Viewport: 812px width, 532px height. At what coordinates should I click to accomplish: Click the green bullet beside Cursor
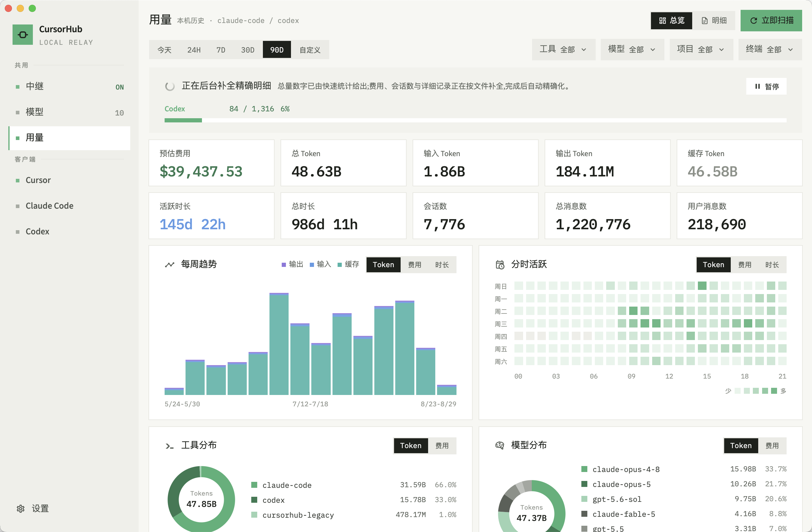18,180
